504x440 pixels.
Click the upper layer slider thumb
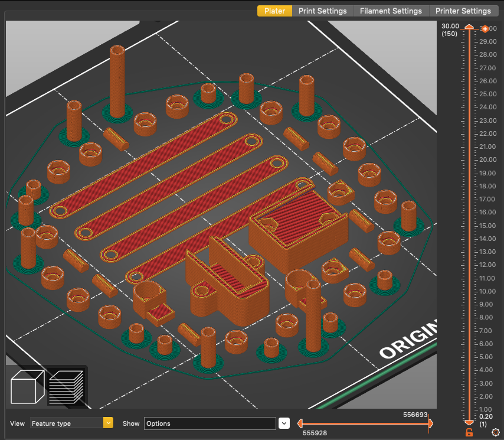point(469,27)
